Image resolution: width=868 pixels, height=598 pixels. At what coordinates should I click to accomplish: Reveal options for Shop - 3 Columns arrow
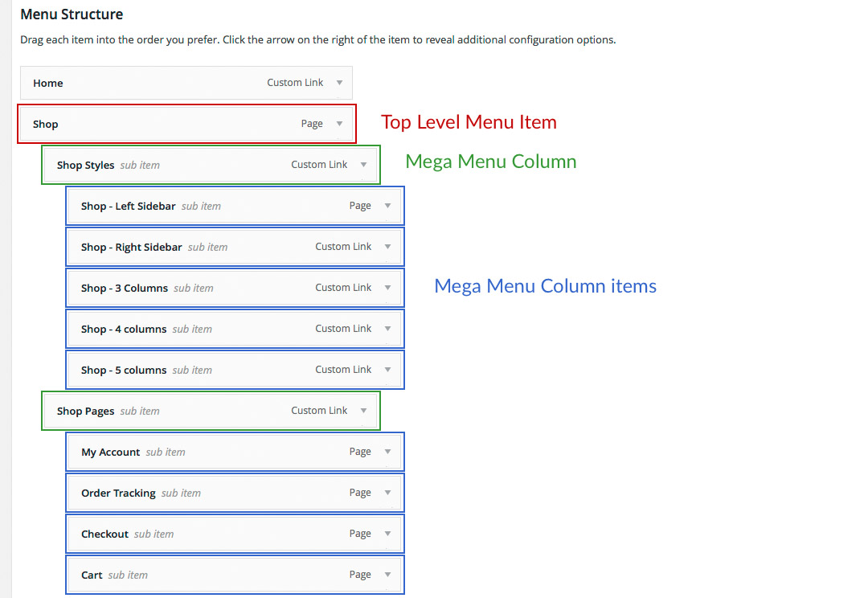click(x=387, y=288)
